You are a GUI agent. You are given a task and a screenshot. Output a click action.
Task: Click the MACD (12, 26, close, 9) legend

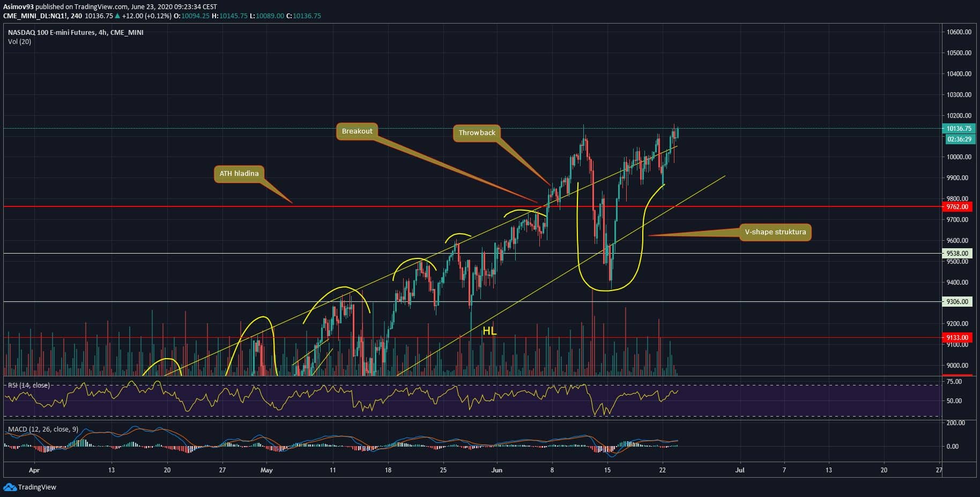pyautogui.click(x=43, y=429)
